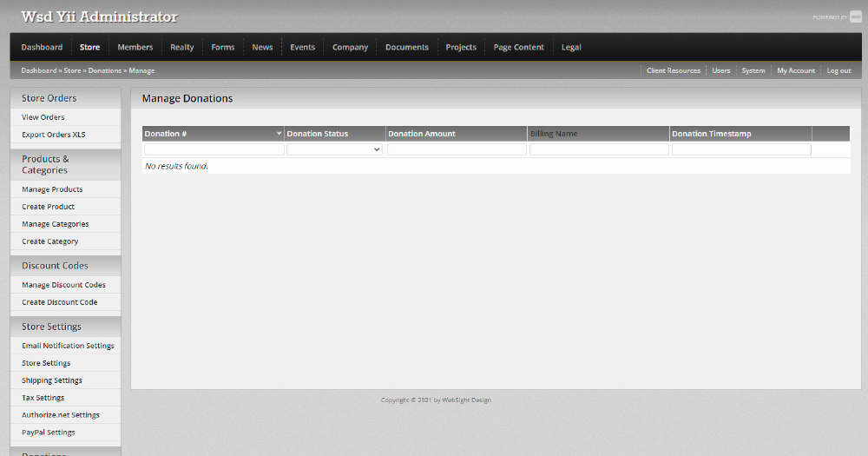Viewport: 868px width, 456px height.
Task: Open Manage Categories
Action: coord(56,224)
